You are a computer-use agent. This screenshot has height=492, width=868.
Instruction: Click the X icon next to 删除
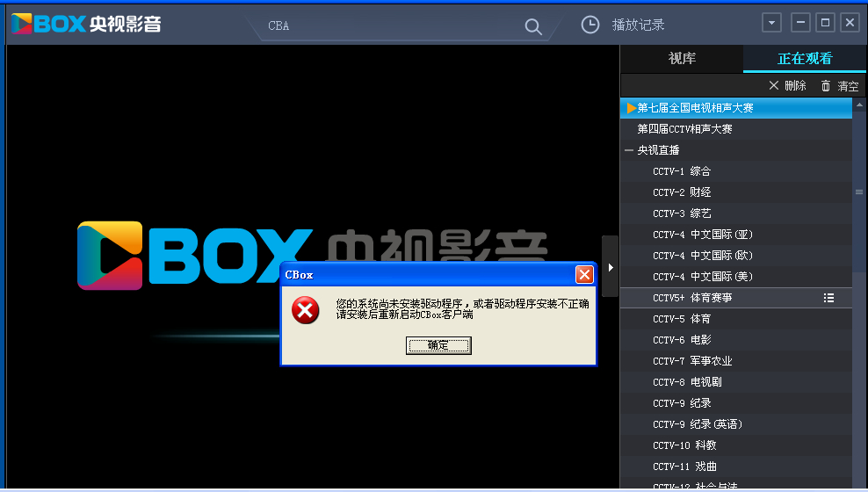[x=774, y=85]
